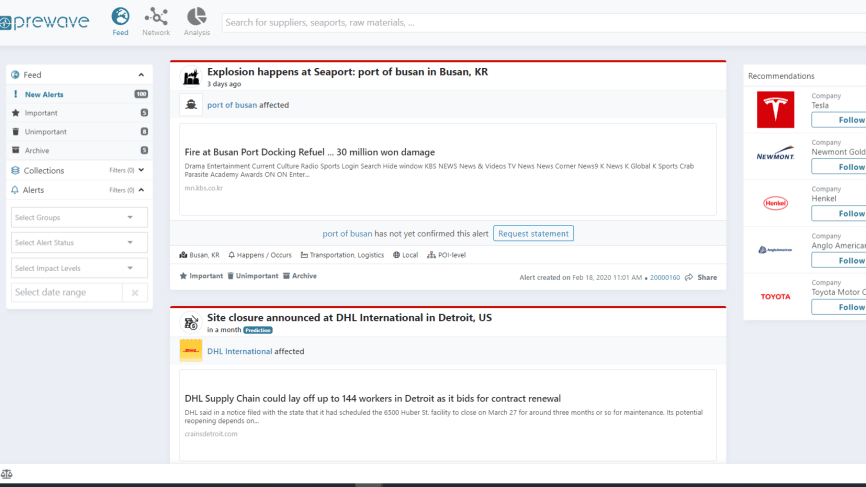Click the site closure icon beside DHL alert title
866x487 pixels.
tap(191, 323)
